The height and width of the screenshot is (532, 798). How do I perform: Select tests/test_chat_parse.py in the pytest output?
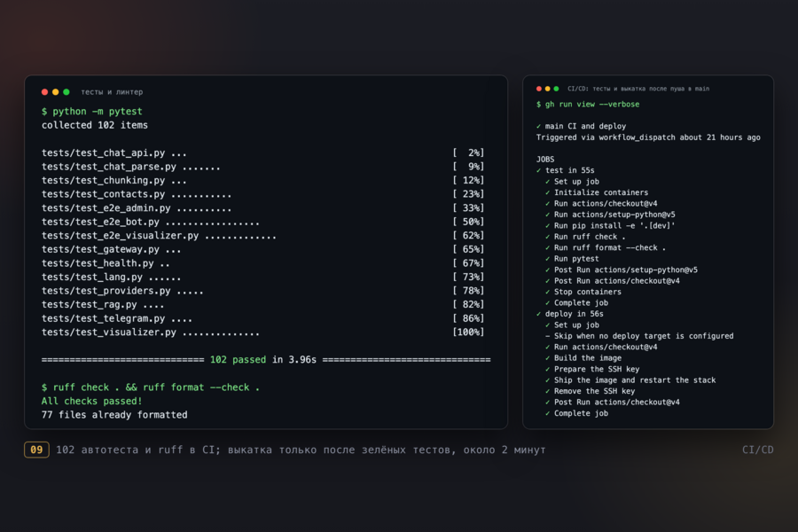(x=262, y=167)
